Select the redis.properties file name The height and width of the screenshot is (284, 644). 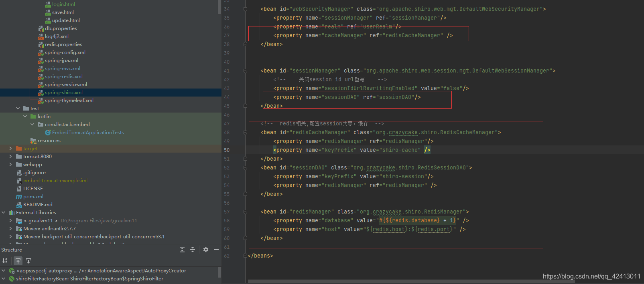[x=63, y=44]
